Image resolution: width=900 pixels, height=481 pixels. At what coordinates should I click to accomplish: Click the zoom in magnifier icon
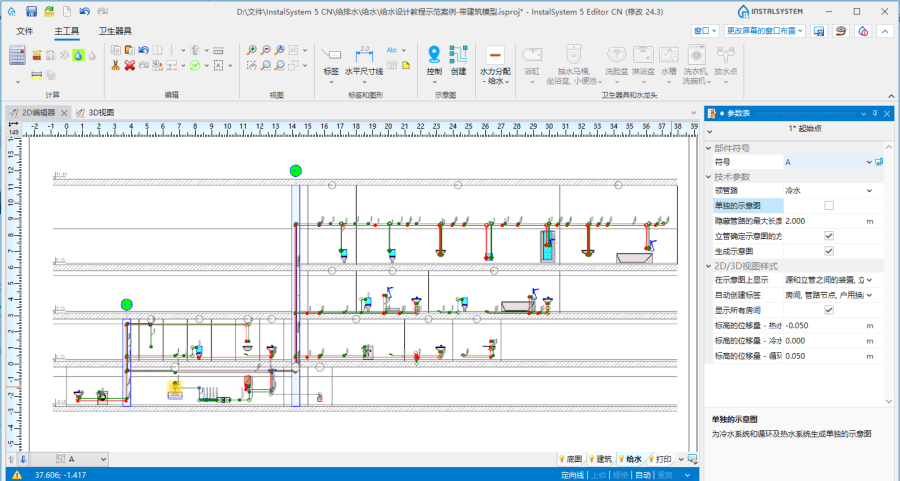click(252, 49)
